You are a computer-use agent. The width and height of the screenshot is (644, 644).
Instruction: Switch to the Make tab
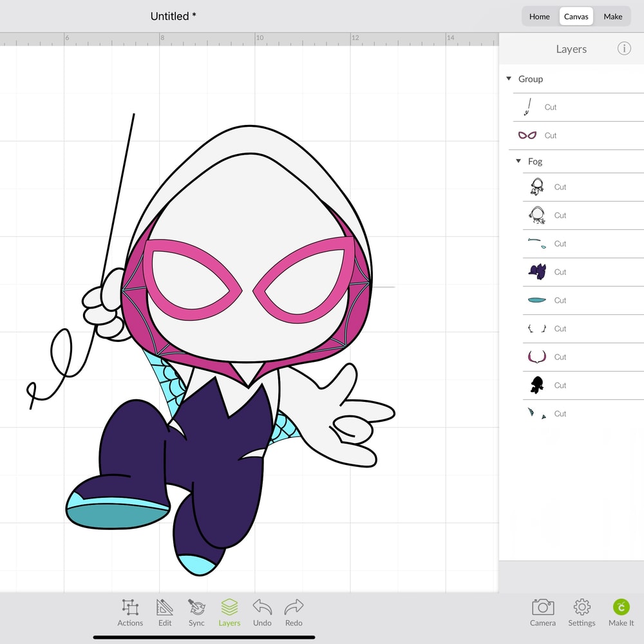(x=612, y=17)
